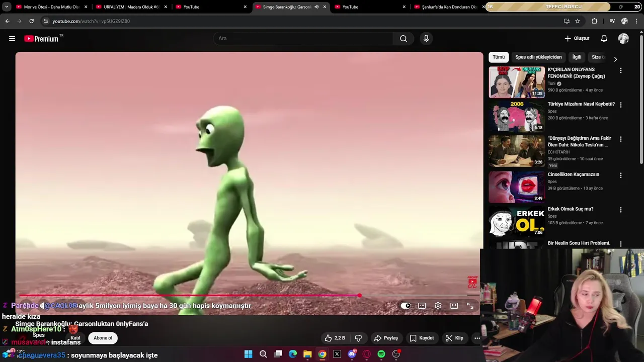This screenshot has height=362, width=644.
Task: Bookmark this page with the star icon
Action: tap(578, 21)
